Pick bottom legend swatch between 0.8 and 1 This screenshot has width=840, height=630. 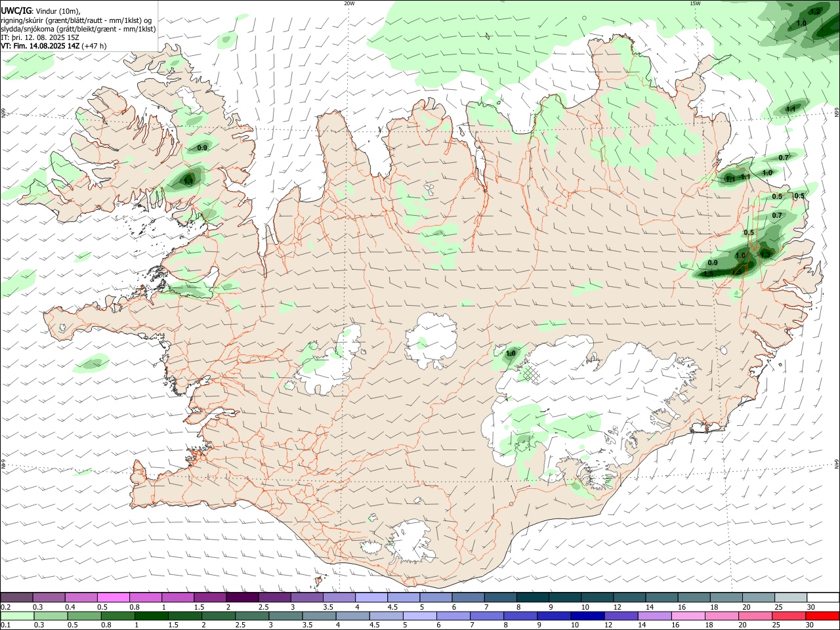point(117,616)
